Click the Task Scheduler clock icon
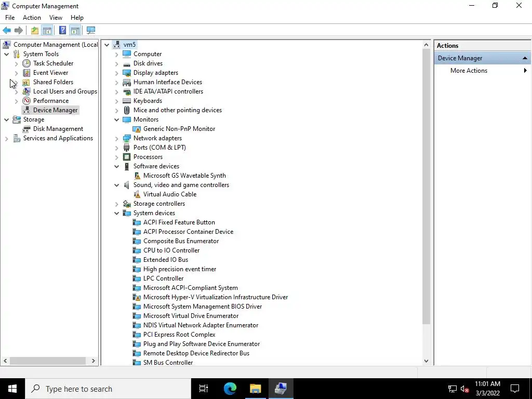 (26, 63)
